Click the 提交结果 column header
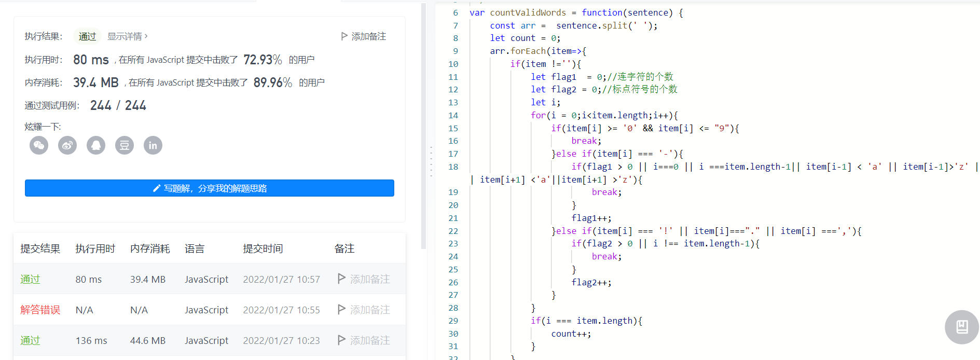Image resolution: width=980 pixels, height=360 pixels. (40, 248)
